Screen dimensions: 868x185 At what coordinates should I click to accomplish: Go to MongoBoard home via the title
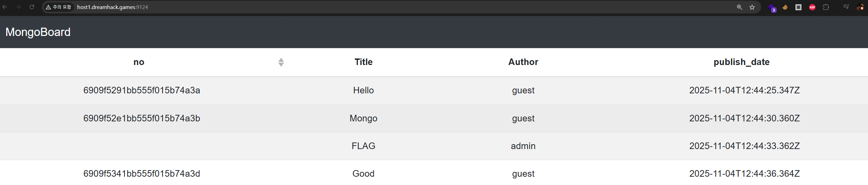tap(38, 32)
